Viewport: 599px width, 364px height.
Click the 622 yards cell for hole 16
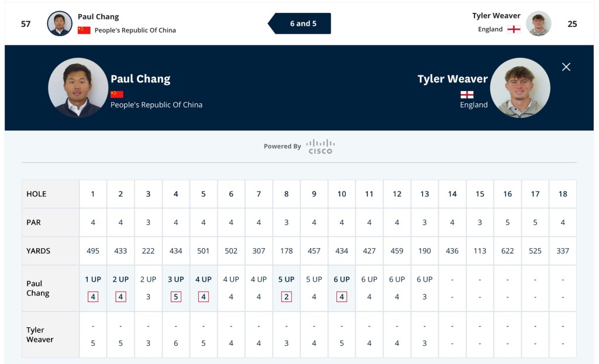(507, 251)
